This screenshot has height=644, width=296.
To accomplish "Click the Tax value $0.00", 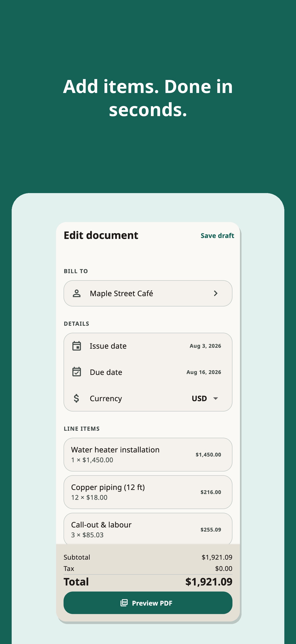I will pyautogui.click(x=224, y=568).
